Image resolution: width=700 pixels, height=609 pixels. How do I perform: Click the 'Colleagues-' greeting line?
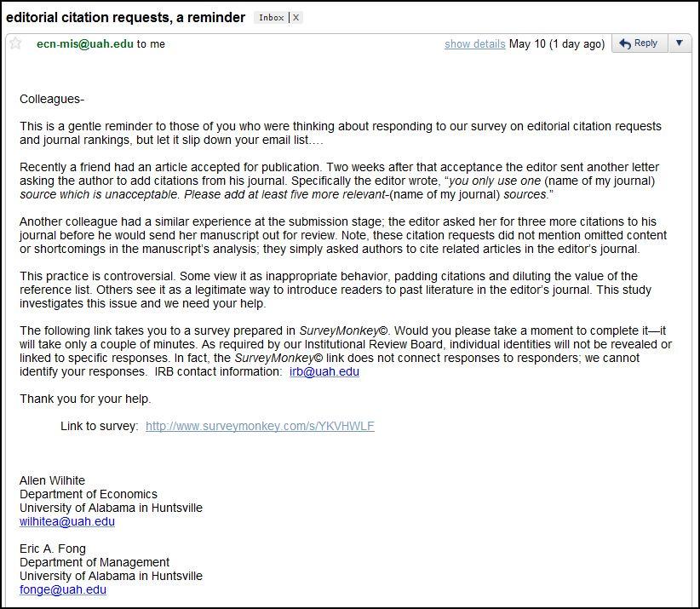[x=52, y=99]
